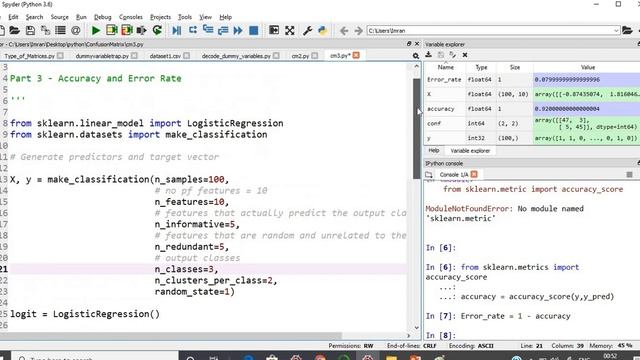This screenshot has width=640, height=360.
Task: Click the editor horizontal scrollbar
Action: click(171, 336)
